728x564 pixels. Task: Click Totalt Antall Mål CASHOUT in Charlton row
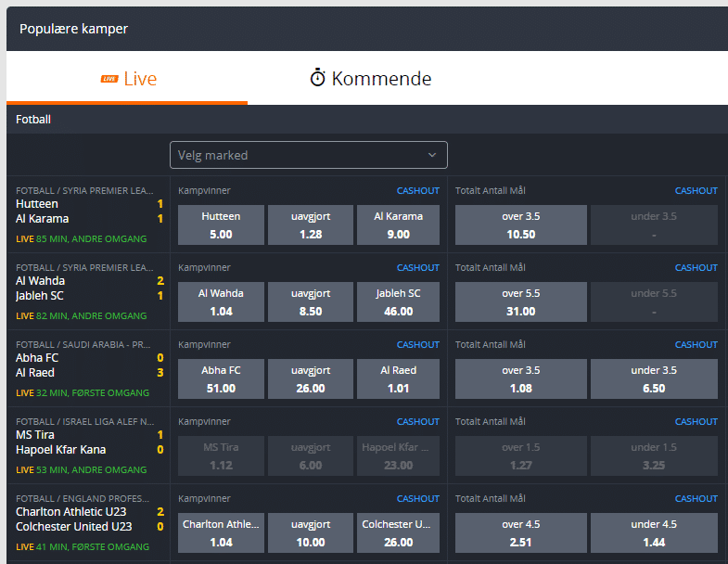click(x=696, y=499)
